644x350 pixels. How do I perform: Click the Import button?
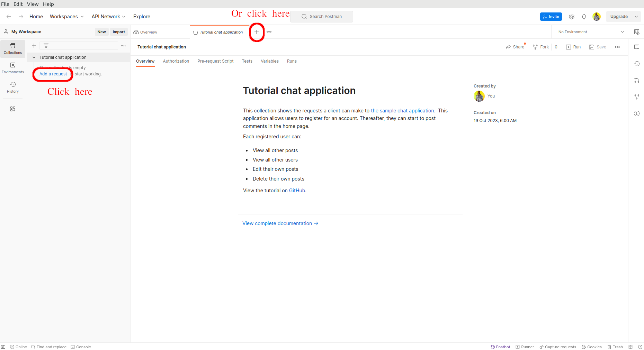pyautogui.click(x=119, y=32)
